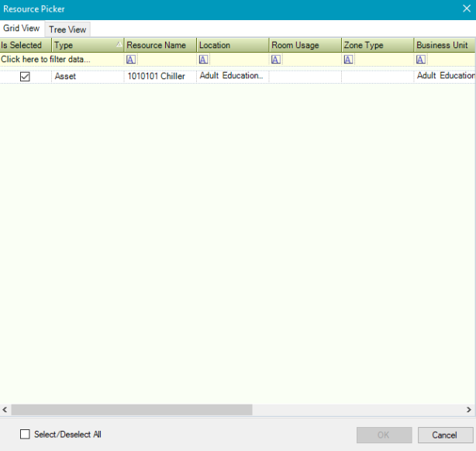476x451 pixels.
Task: Click the OK button
Action: [x=383, y=435]
